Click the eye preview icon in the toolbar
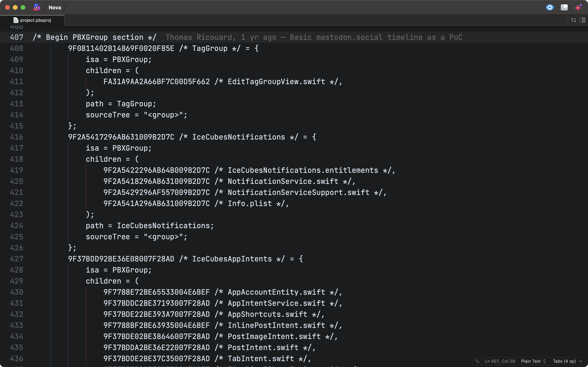This screenshot has width=588, height=367. (x=550, y=8)
